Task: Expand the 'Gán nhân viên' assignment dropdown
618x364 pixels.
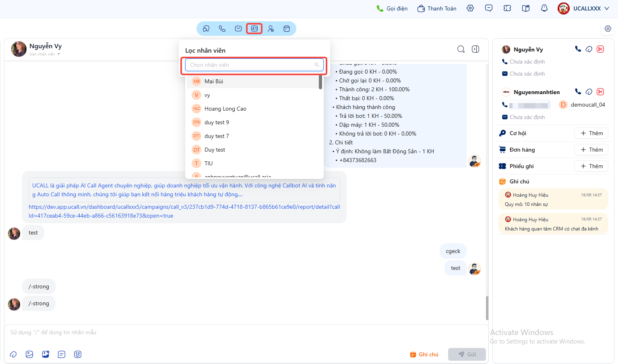Action: pyautogui.click(x=45, y=54)
